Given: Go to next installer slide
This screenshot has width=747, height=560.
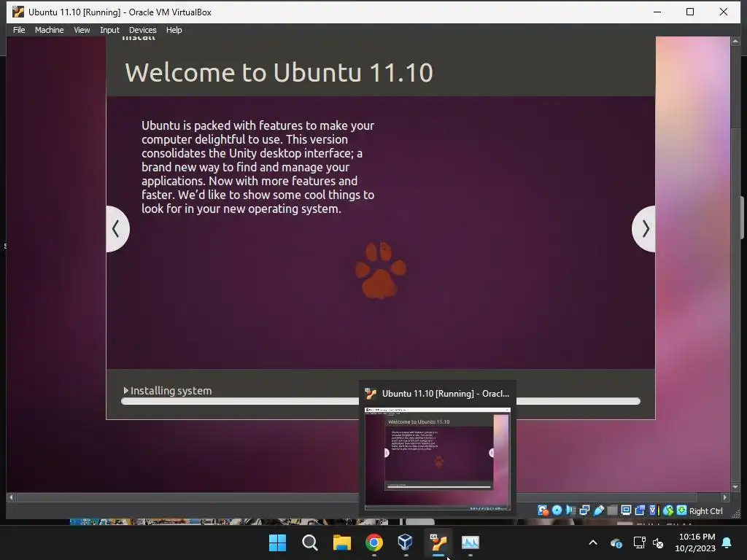Looking at the screenshot, I should pyautogui.click(x=644, y=229).
